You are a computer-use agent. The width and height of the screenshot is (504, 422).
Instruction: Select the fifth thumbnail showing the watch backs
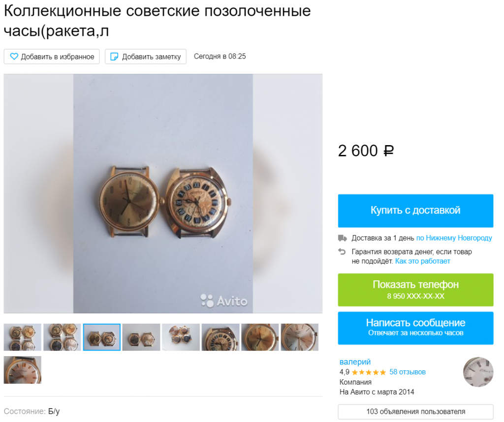181,337
